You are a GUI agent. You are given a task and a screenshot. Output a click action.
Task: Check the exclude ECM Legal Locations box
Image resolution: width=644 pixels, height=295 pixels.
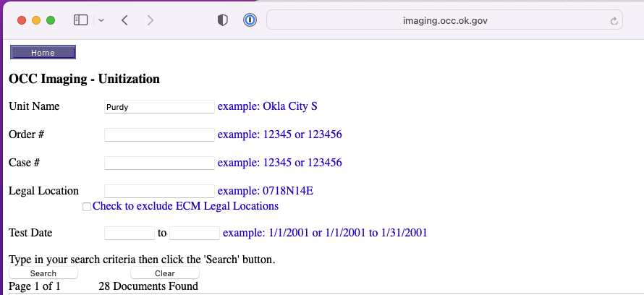pyautogui.click(x=87, y=207)
